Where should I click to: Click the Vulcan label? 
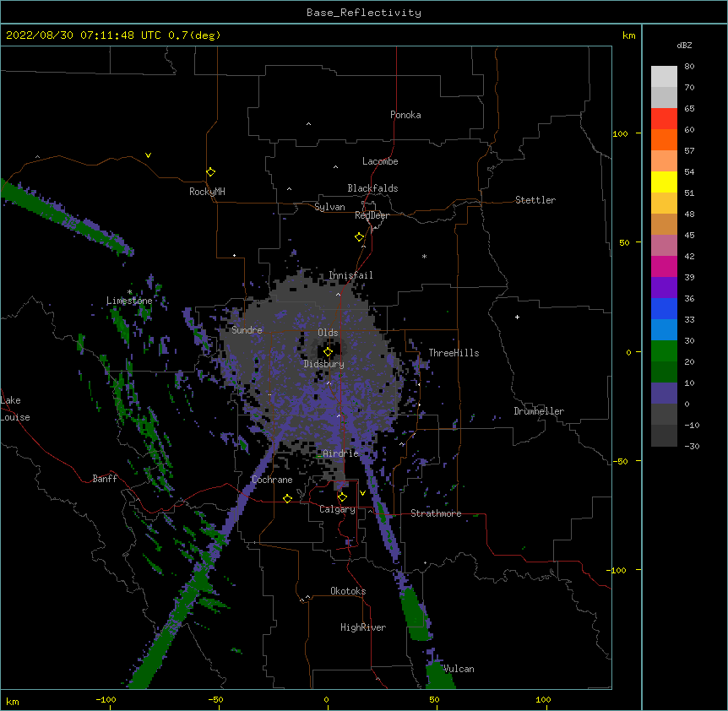pos(459,669)
